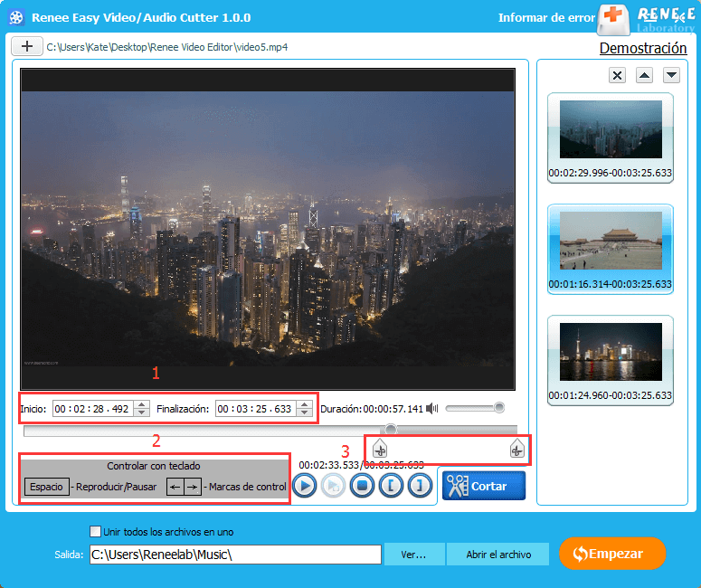Move the selected clip up in the list
Screen dimensions: 701x588
click(x=644, y=75)
